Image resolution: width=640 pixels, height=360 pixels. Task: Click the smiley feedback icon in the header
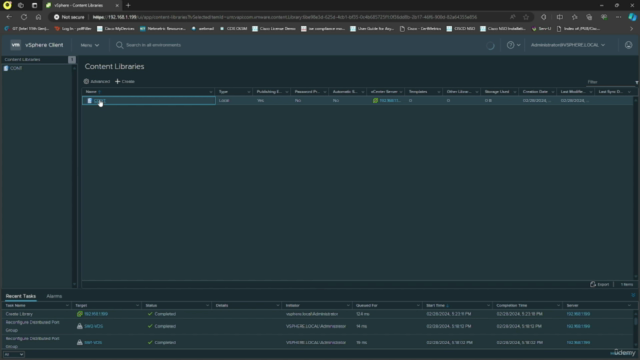(x=628, y=45)
